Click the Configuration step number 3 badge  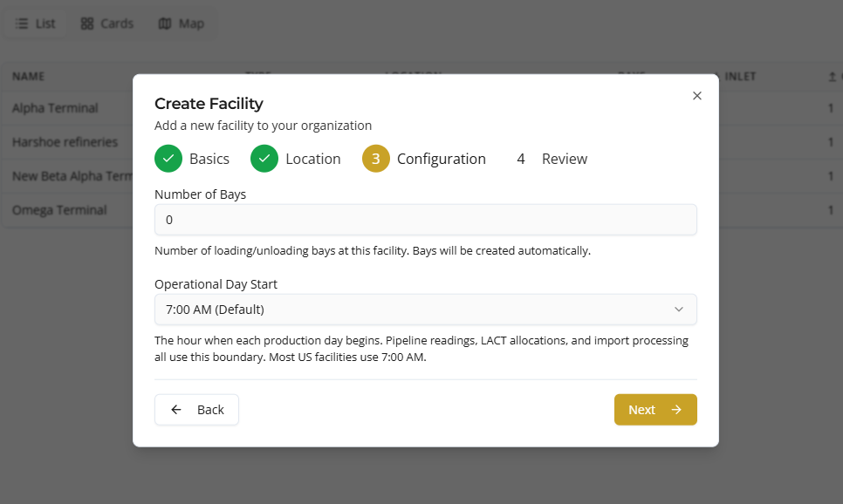[376, 159]
